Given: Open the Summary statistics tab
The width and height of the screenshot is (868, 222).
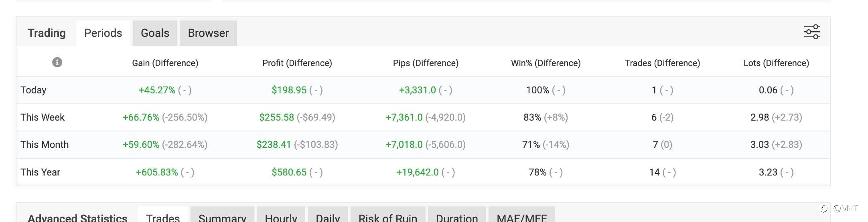Looking at the screenshot, I should (222, 217).
